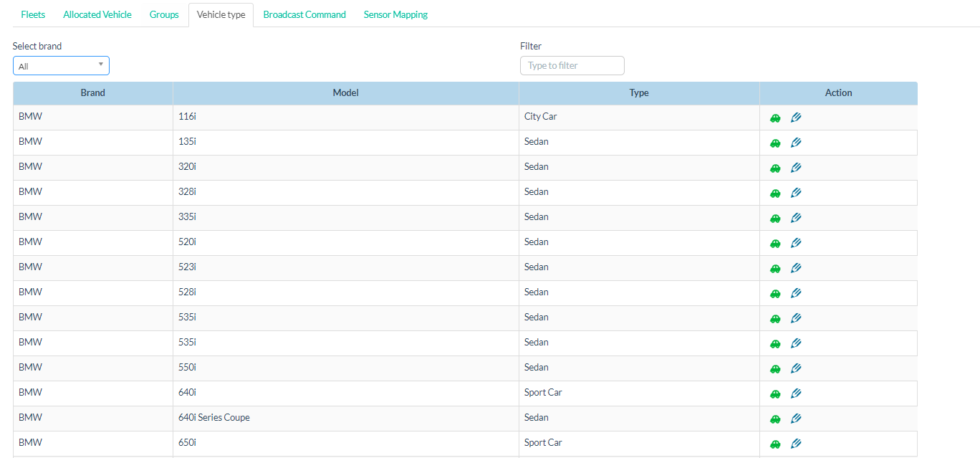Open the Broadcast Command tab
Viewport: 980px width, 458px height.
click(304, 14)
